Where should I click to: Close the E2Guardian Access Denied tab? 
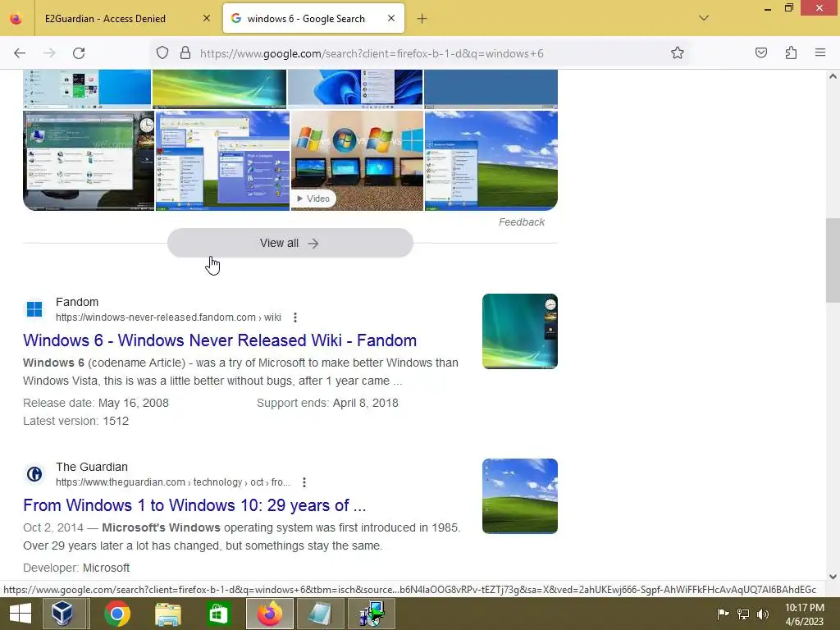pyautogui.click(x=207, y=18)
